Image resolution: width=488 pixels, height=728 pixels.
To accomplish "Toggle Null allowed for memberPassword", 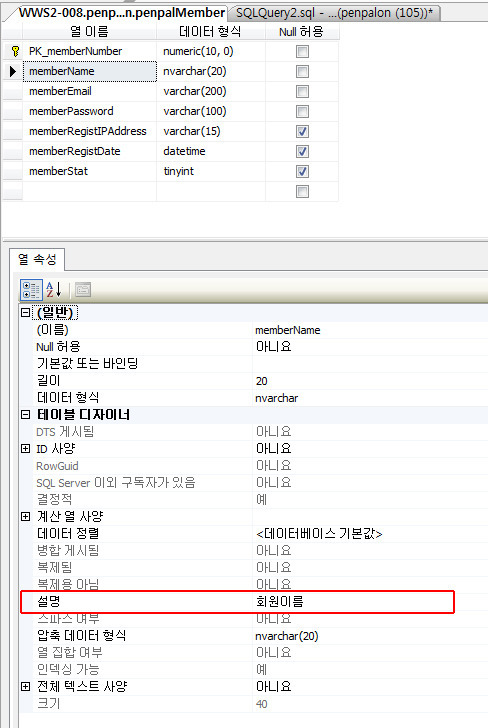I will [x=302, y=111].
